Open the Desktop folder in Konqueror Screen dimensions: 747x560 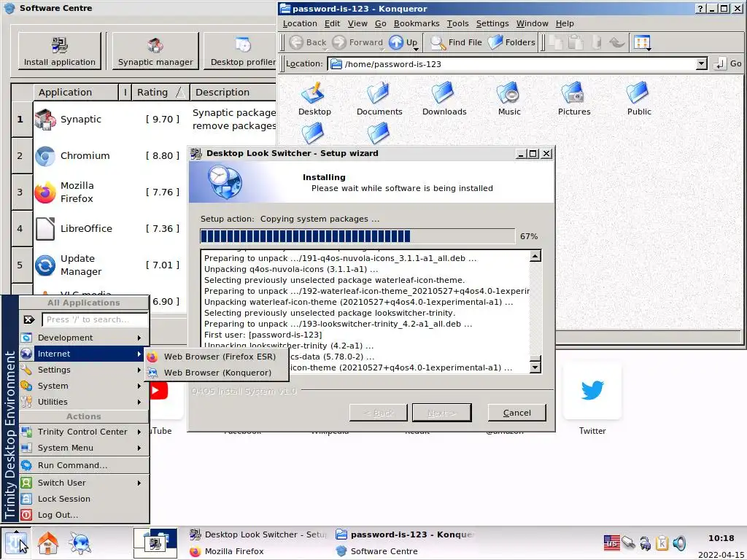click(314, 98)
